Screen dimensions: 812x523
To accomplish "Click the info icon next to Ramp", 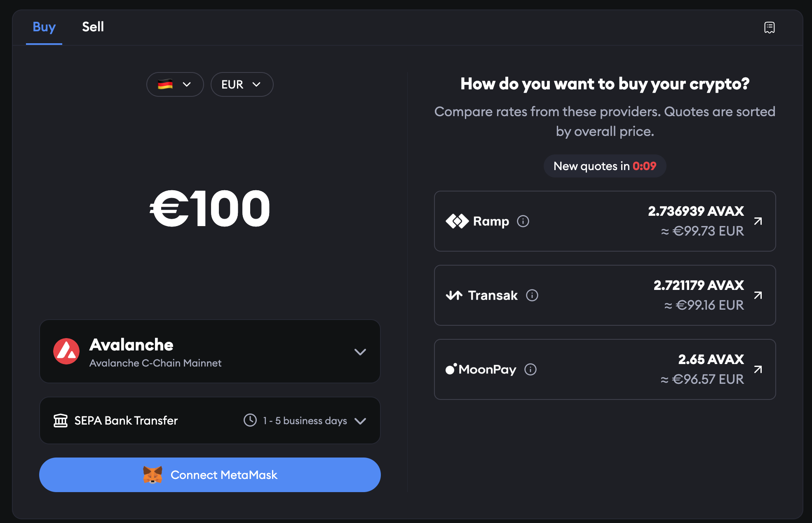I will pos(523,221).
